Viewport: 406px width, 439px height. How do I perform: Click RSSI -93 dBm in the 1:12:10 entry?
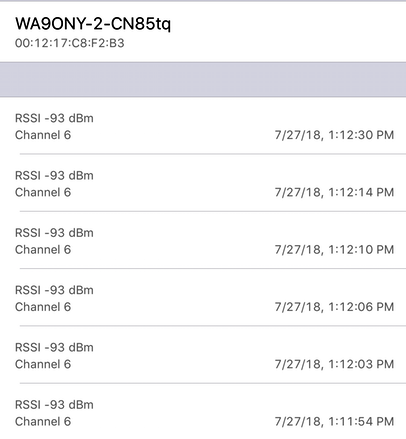[54, 233]
